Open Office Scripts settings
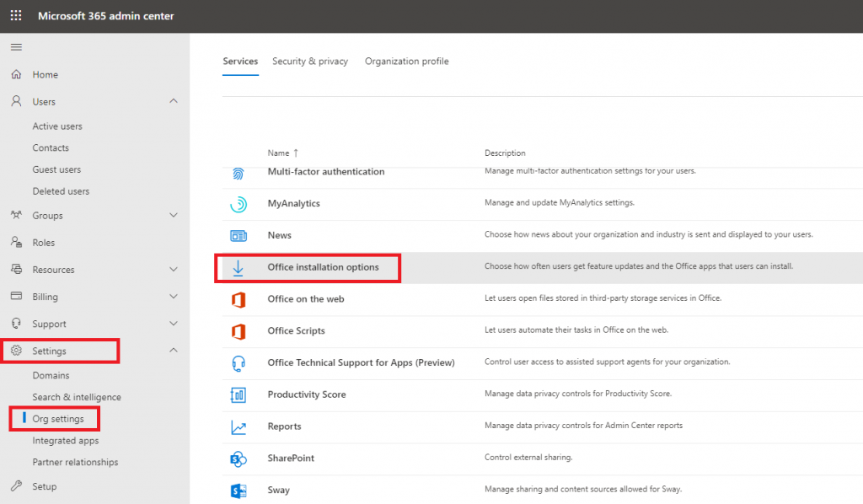This screenshot has width=863, height=504. (x=296, y=330)
